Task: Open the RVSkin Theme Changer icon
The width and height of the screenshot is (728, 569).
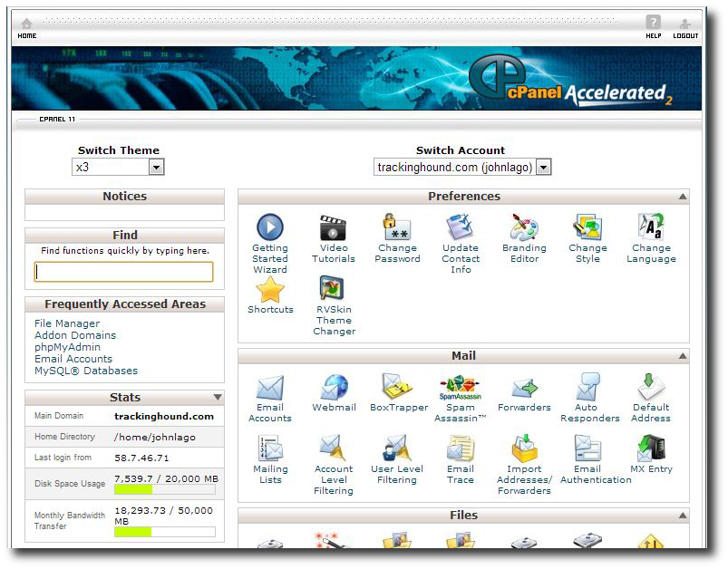Action: (x=334, y=289)
